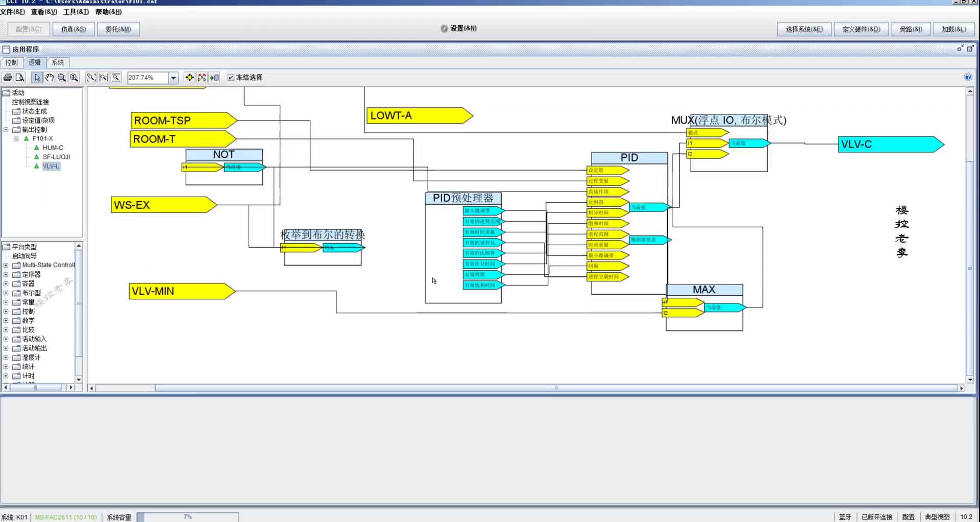Screen dimensions: 980x522
Task: Open the zoom percentage dropdown
Action: (174, 78)
